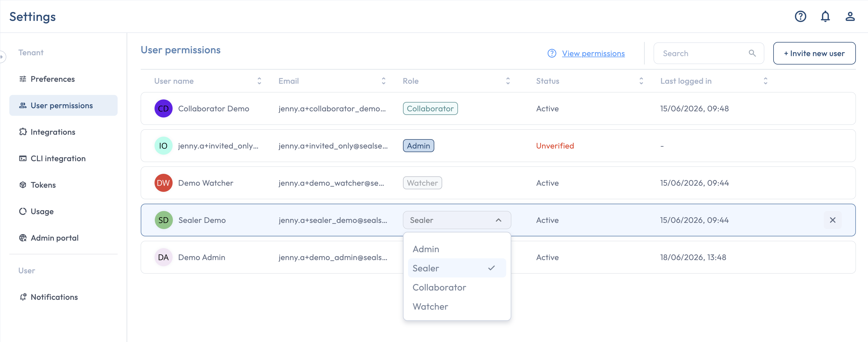Focus the Search input field
The width and height of the screenshot is (868, 342).
[708, 53]
